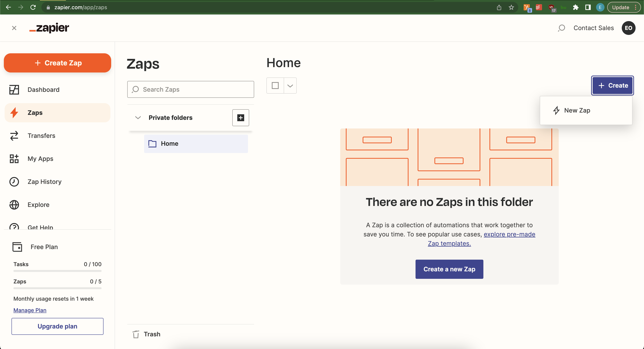
Task: Click the browser address bar URL
Action: tap(80, 7)
